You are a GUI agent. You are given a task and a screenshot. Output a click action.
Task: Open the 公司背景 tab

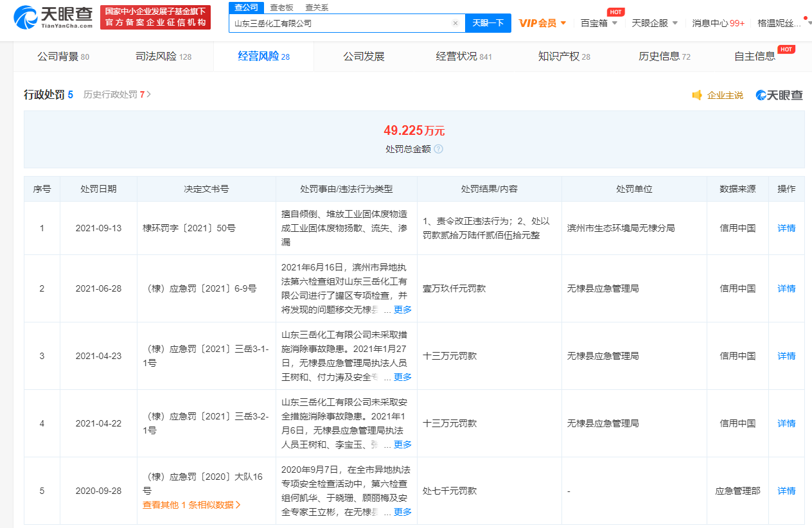coord(63,57)
